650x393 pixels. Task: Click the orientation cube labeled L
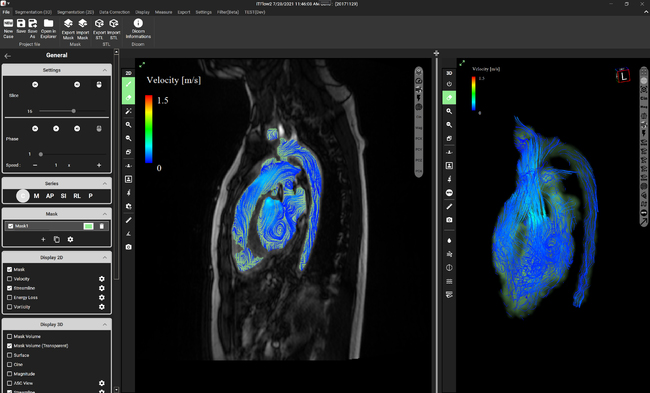coord(623,76)
